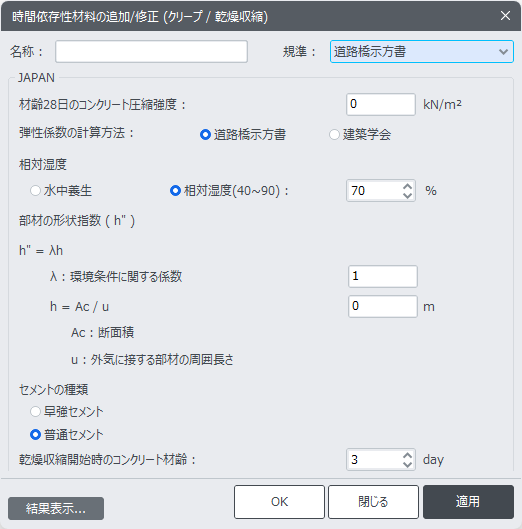This screenshot has width=522, height=529.
Task: Click the relative humidity value field
Action: 375,191
